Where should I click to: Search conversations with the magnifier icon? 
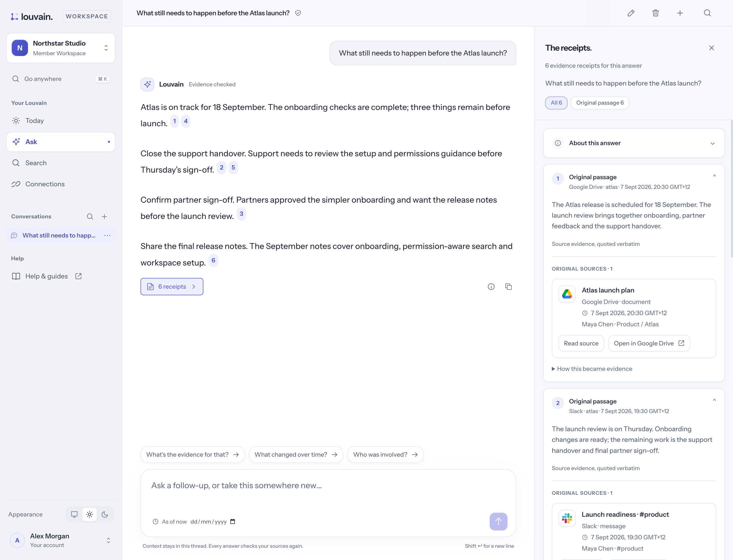[x=90, y=217]
